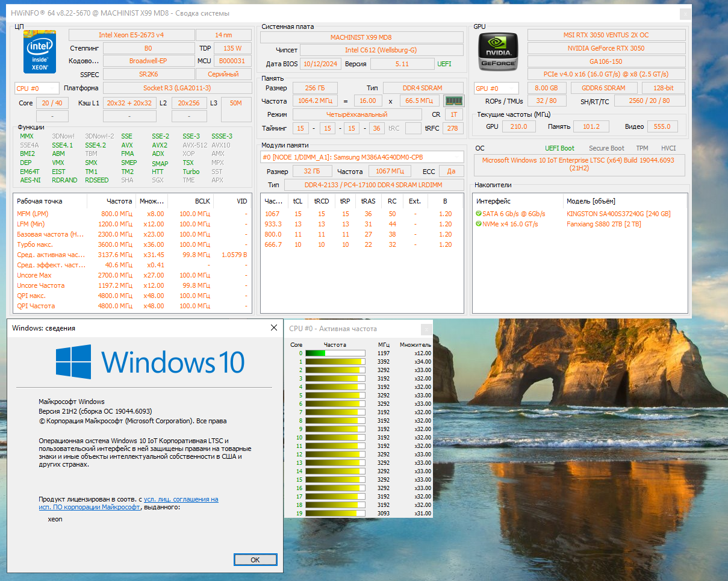Image resolution: width=728 pixels, height=581 pixels.
Task: Click the memory size 256 ГБ field
Action: [315, 88]
